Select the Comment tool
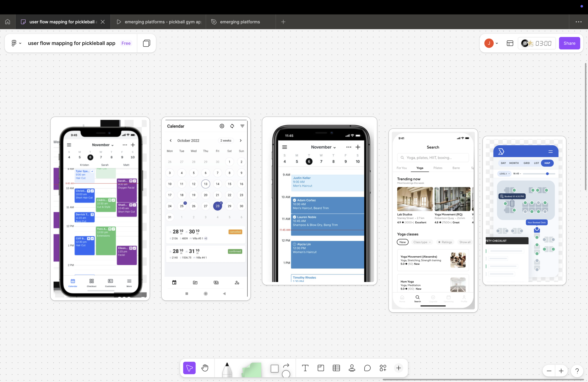Viewport: 588px width, 382px height. click(367, 368)
